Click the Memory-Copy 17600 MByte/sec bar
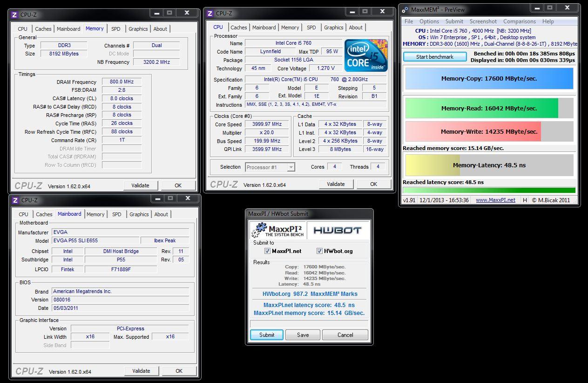588x383 pixels. pyautogui.click(x=489, y=79)
